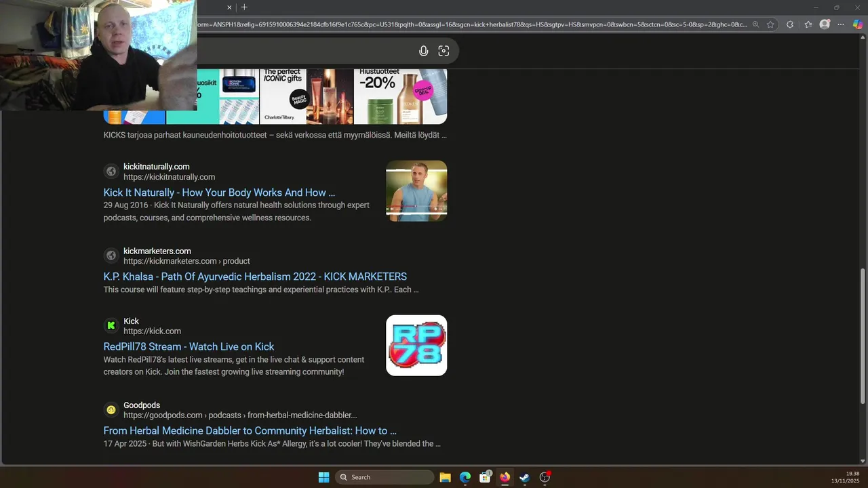868x488 pixels.
Task: Click the kickmarketers.com site name text
Action: pyautogui.click(x=157, y=251)
